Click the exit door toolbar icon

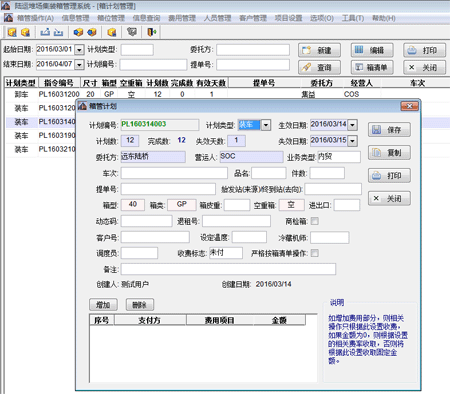[x=152, y=32]
